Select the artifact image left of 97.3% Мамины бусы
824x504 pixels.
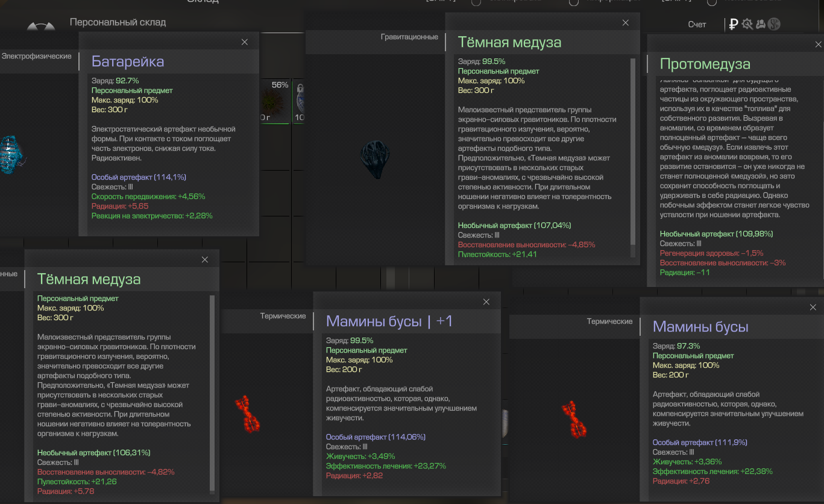pyautogui.click(x=574, y=418)
